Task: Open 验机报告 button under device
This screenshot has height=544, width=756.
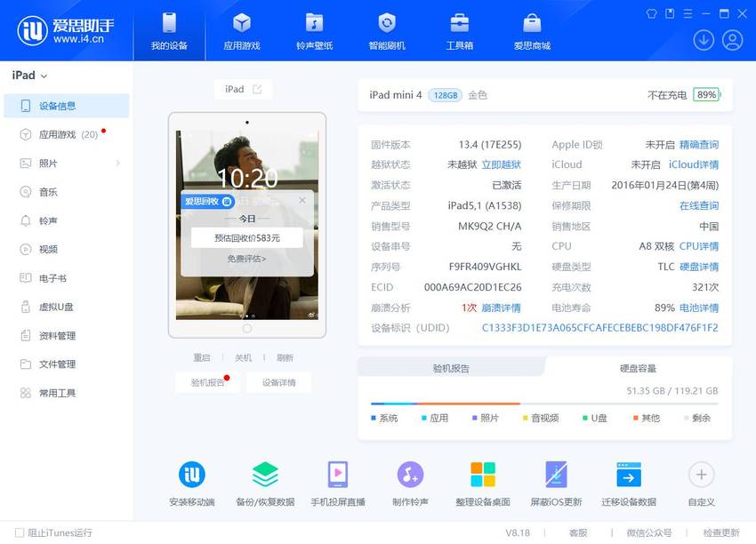Action: pos(208,382)
